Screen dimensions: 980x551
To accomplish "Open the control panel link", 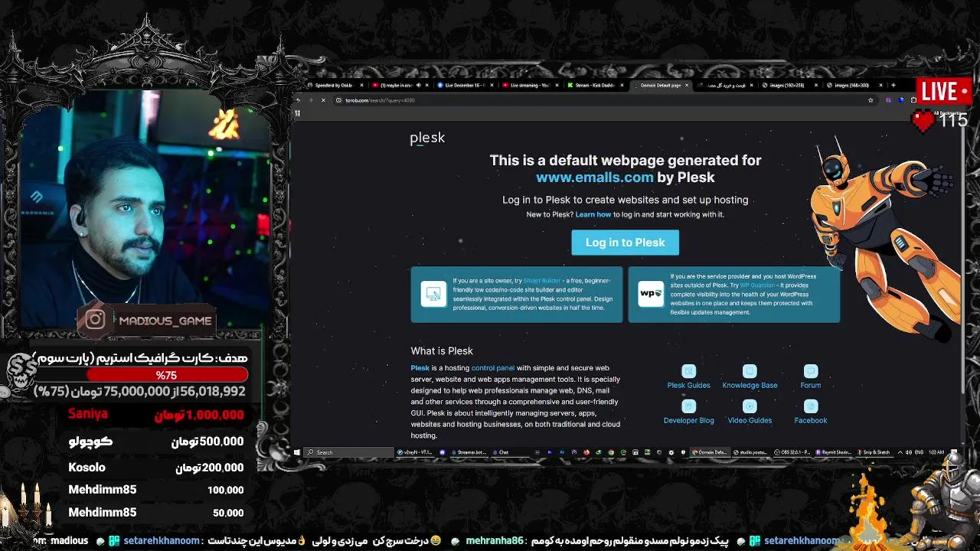I will (493, 368).
